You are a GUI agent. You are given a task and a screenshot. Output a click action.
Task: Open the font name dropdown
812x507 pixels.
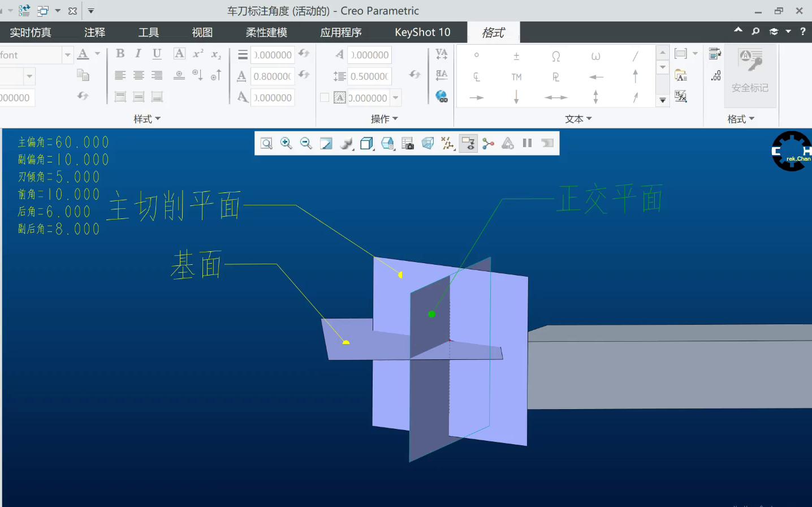(68, 55)
